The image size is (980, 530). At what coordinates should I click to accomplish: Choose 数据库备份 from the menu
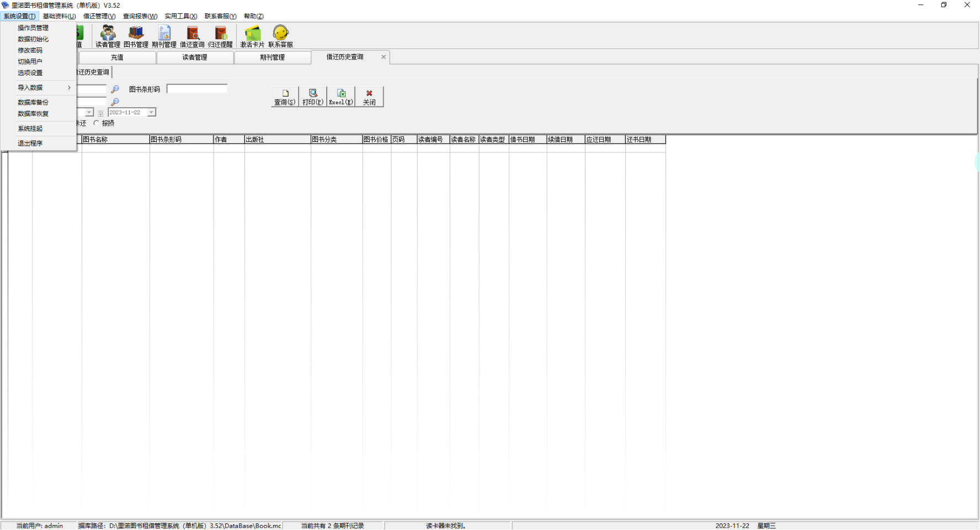click(x=33, y=103)
